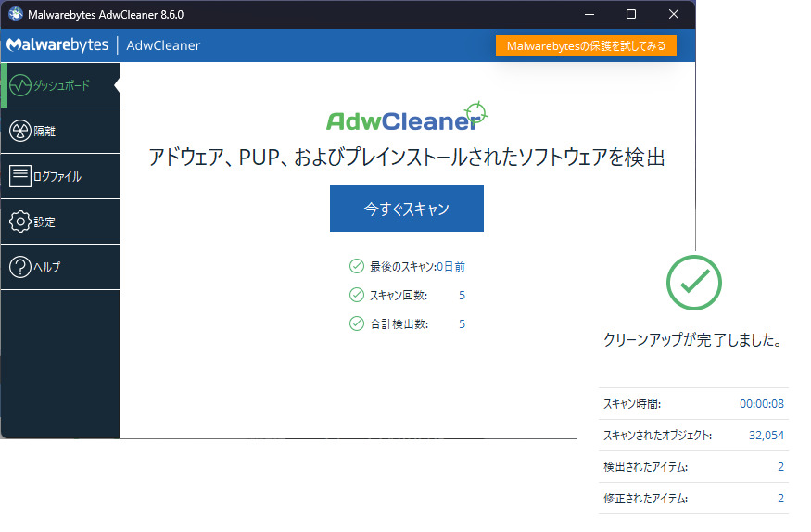Click the large green cleanup-complete checkmark
Viewport: 811px width, 532px height.
(693, 283)
